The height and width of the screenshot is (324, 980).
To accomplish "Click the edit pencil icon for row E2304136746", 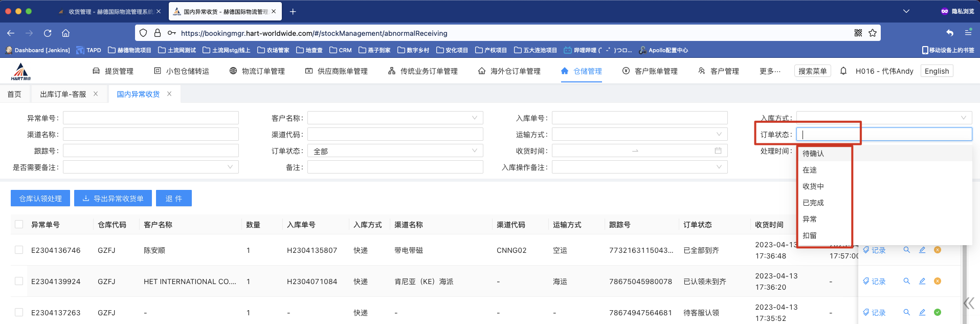I will [x=922, y=250].
